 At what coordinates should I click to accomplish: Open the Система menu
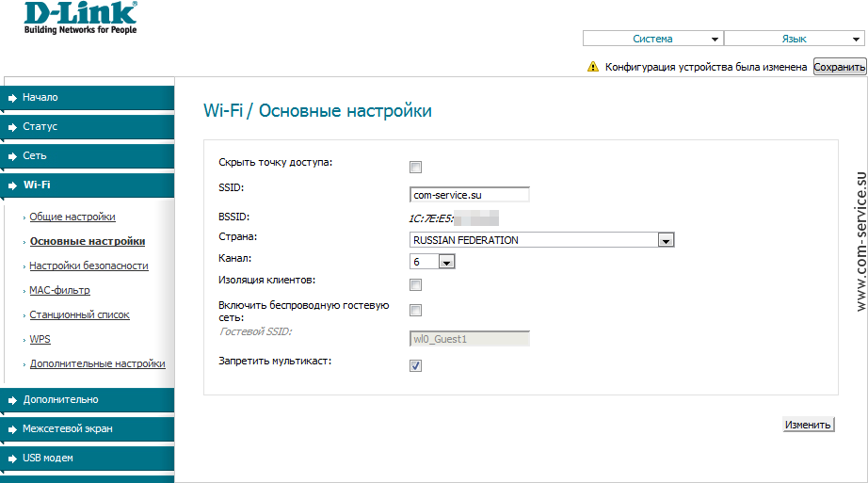pyautogui.click(x=652, y=39)
